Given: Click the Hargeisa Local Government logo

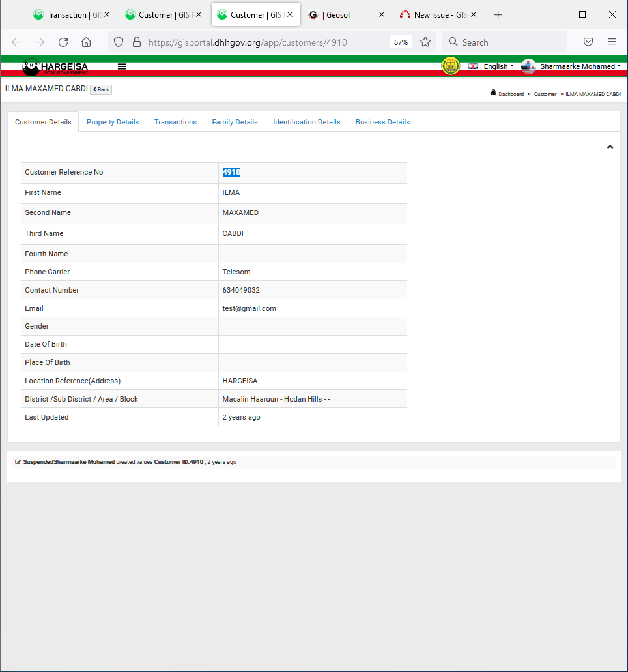Looking at the screenshot, I should (x=55, y=67).
